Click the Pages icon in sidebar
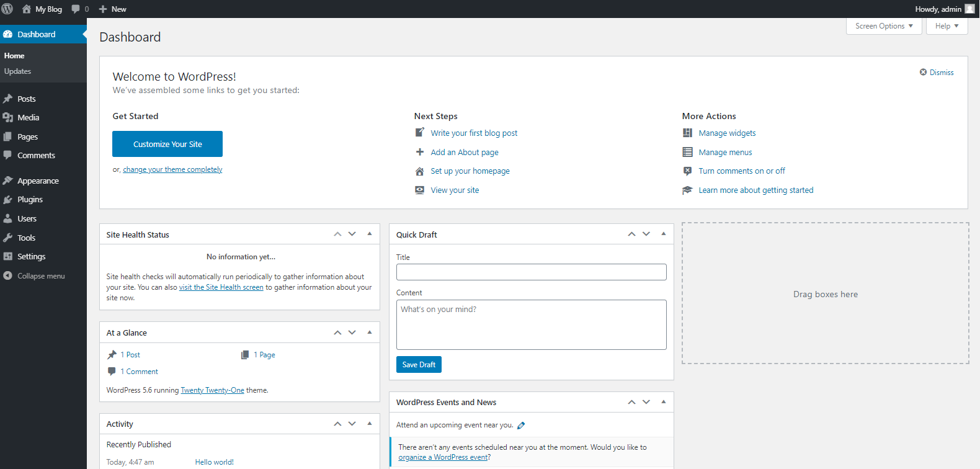This screenshot has height=469, width=980. click(x=7, y=136)
